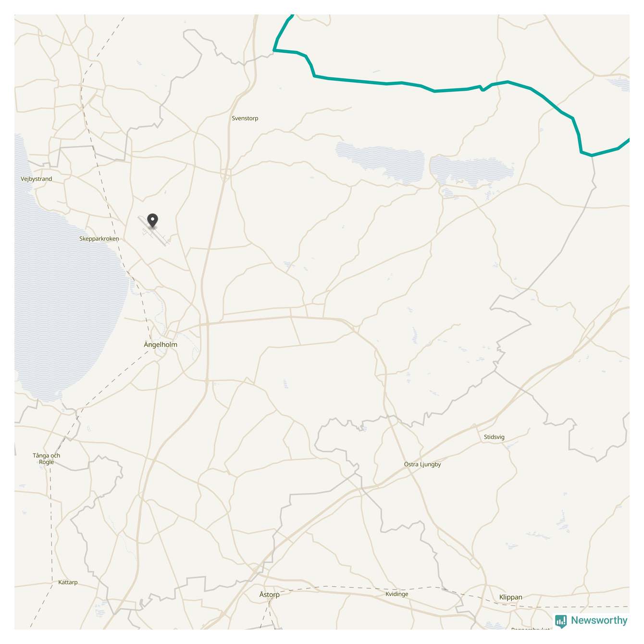The width and height of the screenshot is (644, 644).
Task: Click the eastern lake beside the teal line
Action: pos(470,171)
